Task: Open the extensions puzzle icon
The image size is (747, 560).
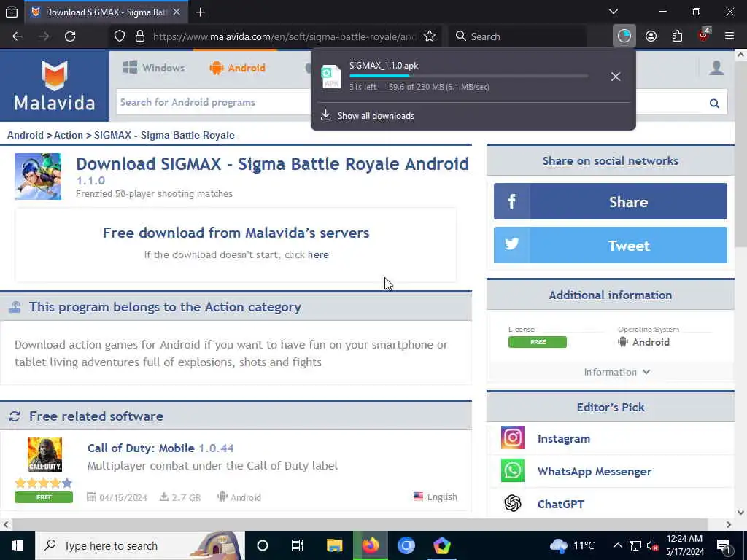Action: click(677, 36)
